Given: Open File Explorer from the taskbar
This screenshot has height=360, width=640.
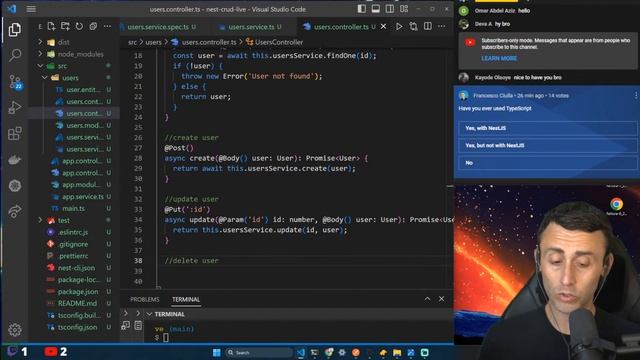Looking at the screenshot, I should [x=397, y=352].
